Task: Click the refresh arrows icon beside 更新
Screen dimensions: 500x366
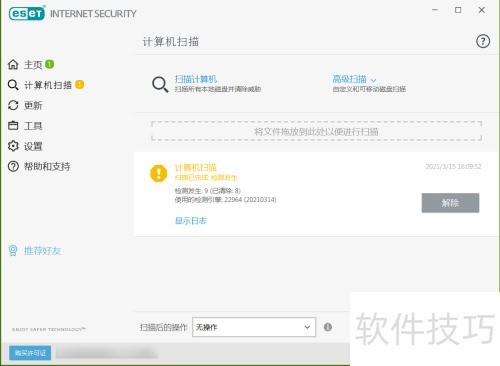Action: click(x=13, y=105)
